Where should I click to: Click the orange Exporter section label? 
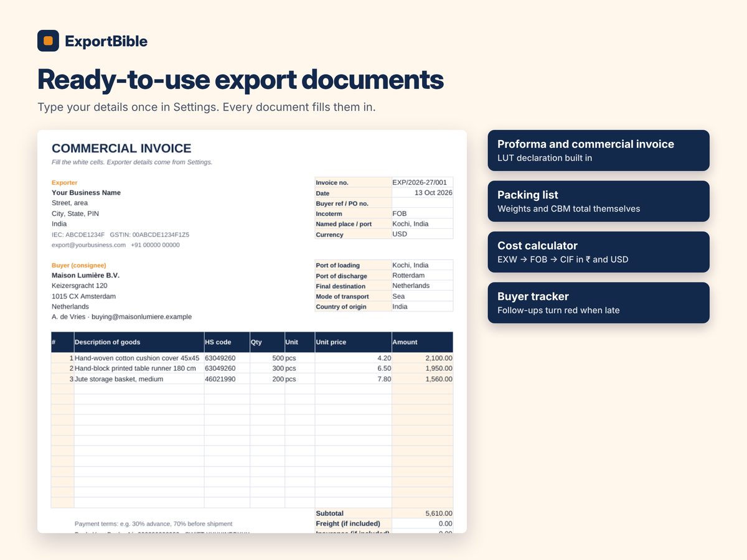point(64,183)
